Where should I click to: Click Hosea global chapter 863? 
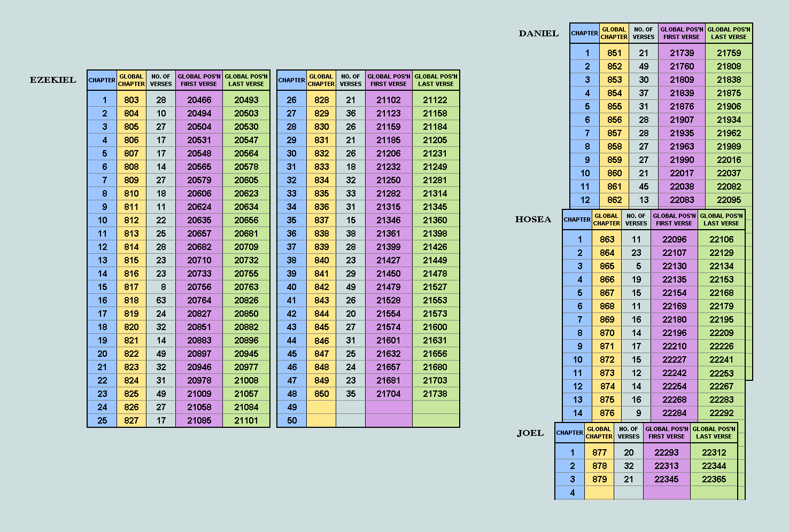coord(607,239)
